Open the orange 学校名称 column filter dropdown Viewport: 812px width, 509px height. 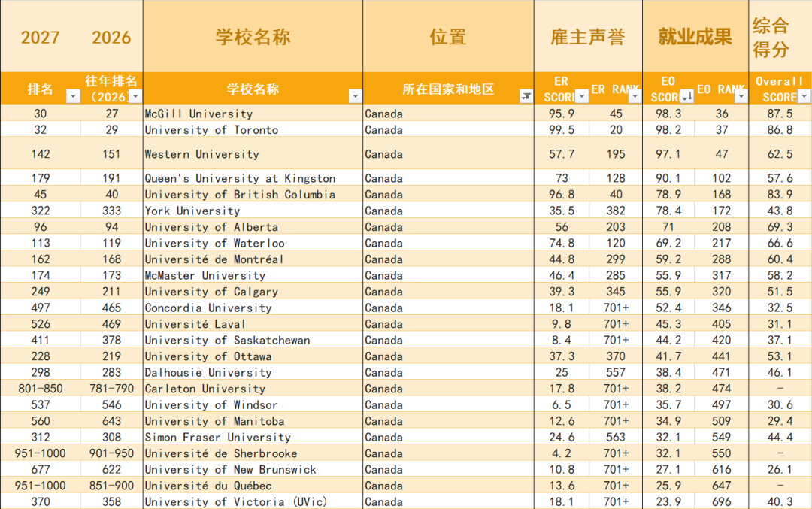click(355, 96)
